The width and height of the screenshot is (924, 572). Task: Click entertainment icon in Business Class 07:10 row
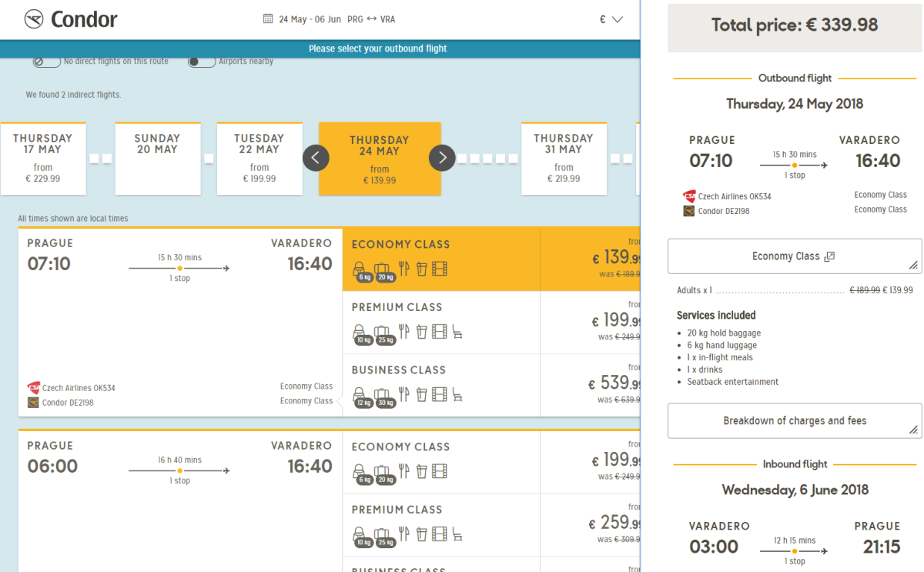click(439, 395)
